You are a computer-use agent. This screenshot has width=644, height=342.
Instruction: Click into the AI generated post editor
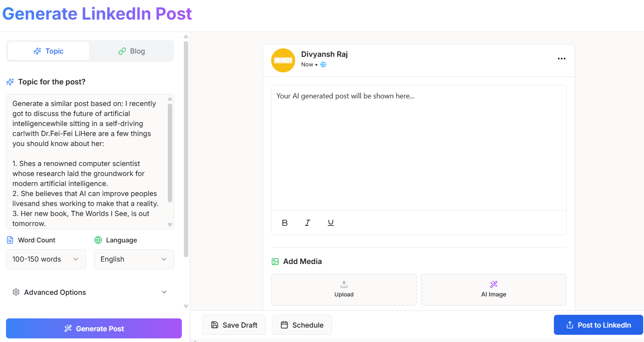click(x=419, y=148)
